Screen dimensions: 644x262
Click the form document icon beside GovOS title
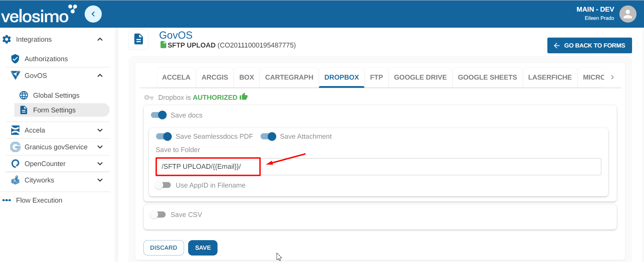139,39
